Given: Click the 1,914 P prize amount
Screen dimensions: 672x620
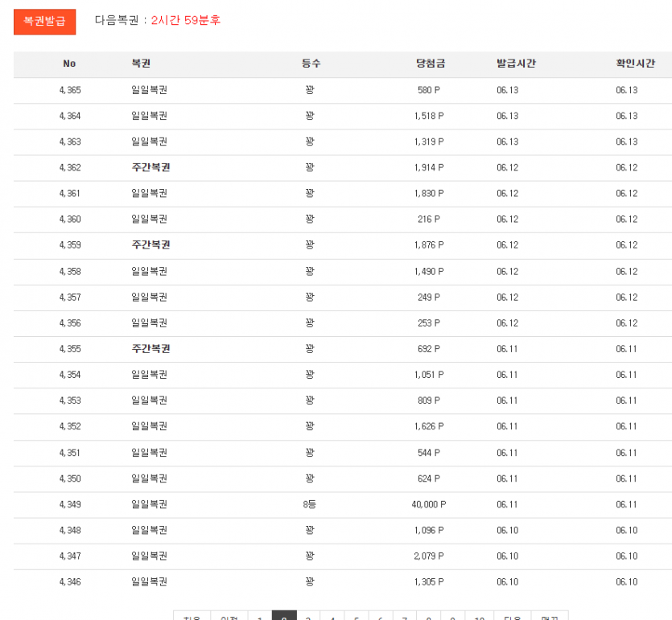Looking at the screenshot, I should [429, 167].
